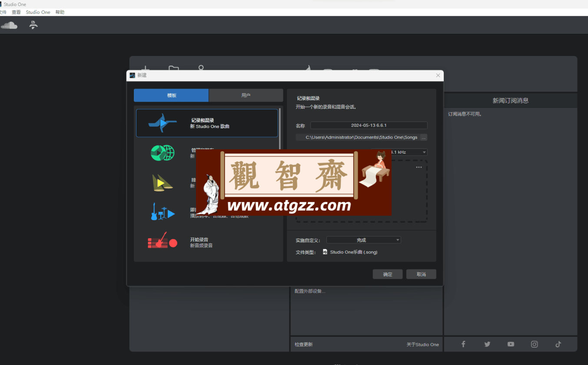Open 关于Studio One on the start page

point(423,345)
